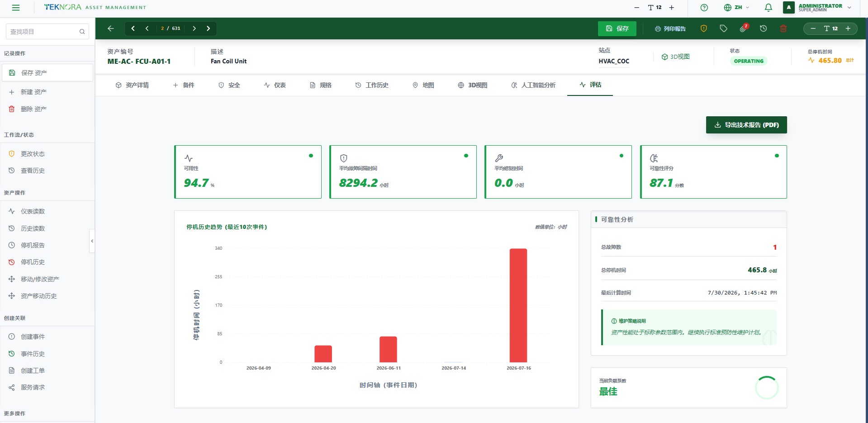Image resolution: width=868 pixels, height=423 pixels.
Task: Click the green 保存 button
Action: [x=617, y=29]
